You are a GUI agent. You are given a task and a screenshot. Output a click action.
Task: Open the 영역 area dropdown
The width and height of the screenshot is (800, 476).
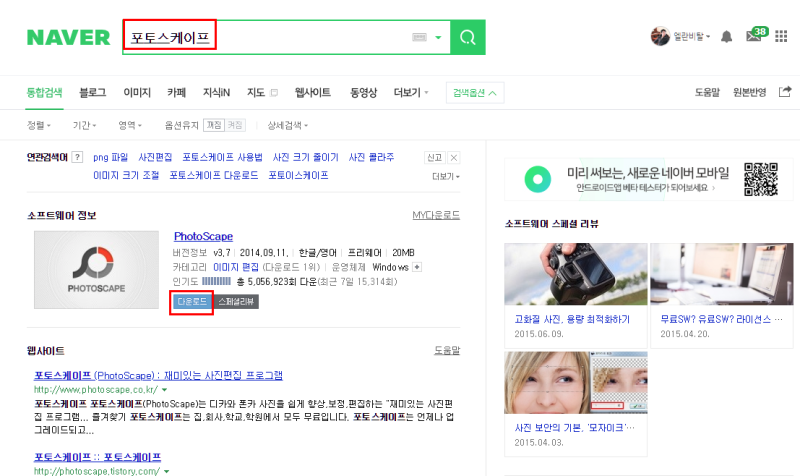pos(130,125)
